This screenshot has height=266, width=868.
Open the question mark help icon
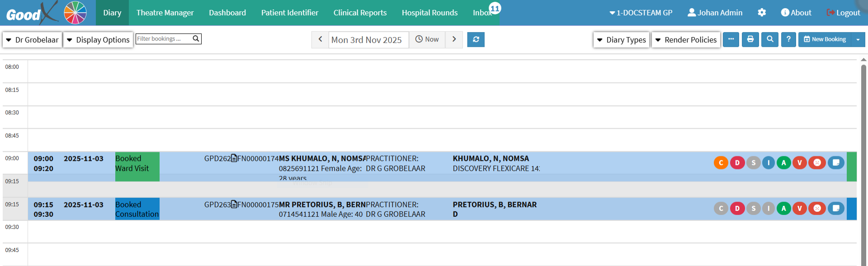pyautogui.click(x=788, y=40)
